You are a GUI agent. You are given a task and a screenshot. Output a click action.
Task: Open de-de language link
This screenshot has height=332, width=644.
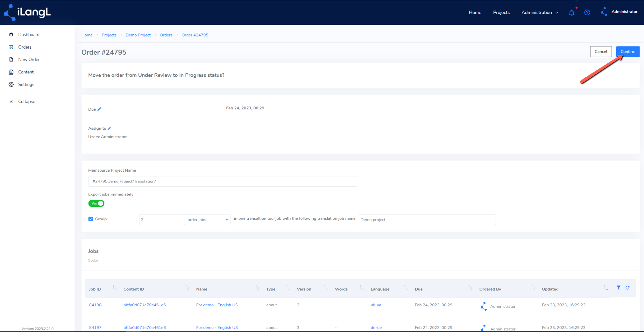pos(376,327)
